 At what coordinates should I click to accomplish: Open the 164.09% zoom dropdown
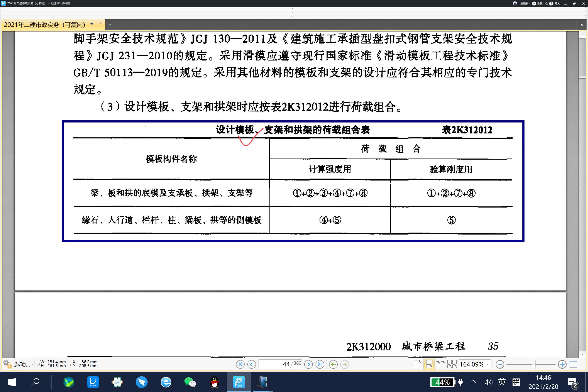pyautogui.click(x=487, y=364)
